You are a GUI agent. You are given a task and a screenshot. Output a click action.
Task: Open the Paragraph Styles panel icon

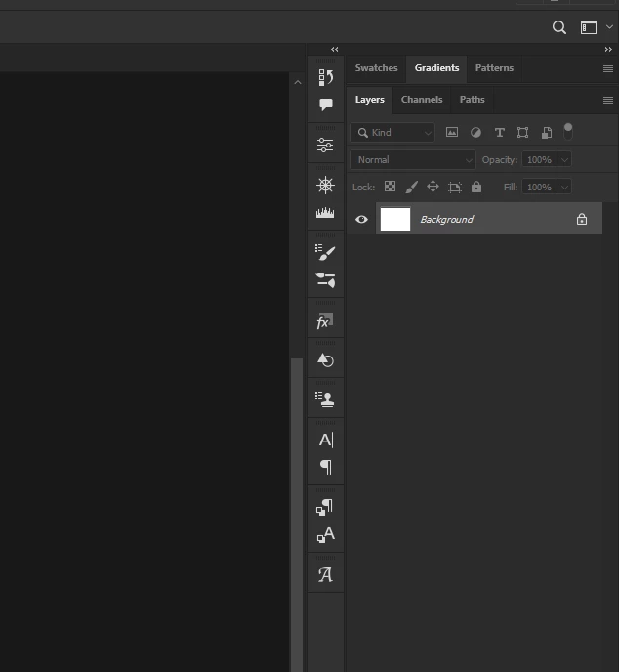pyautogui.click(x=325, y=507)
